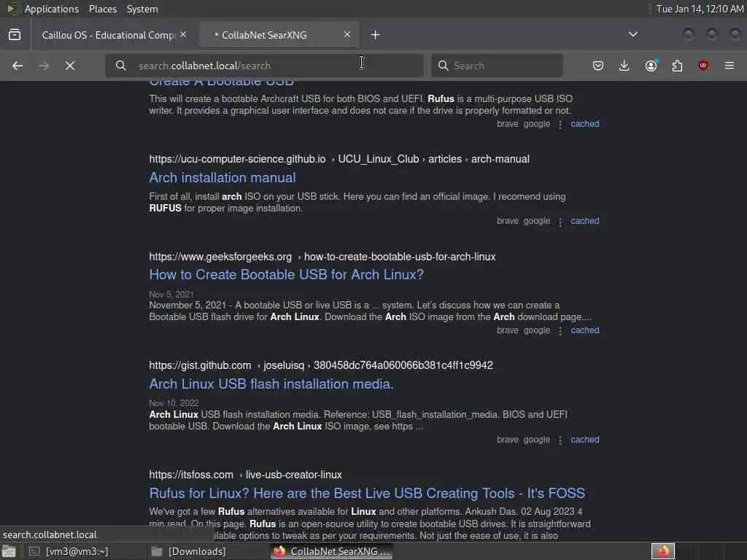Open cached link for Arch installation manual

pyautogui.click(x=584, y=221)
